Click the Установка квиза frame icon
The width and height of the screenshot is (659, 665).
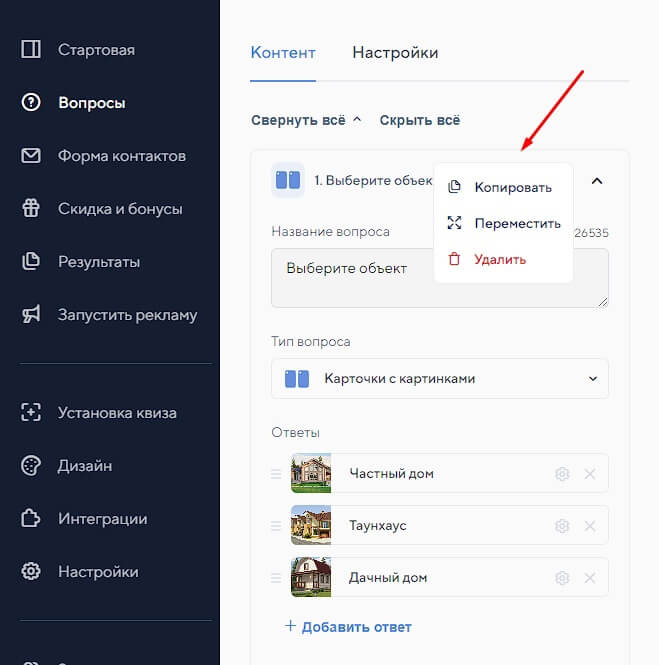pyautogui.click(x=31, y=412)
